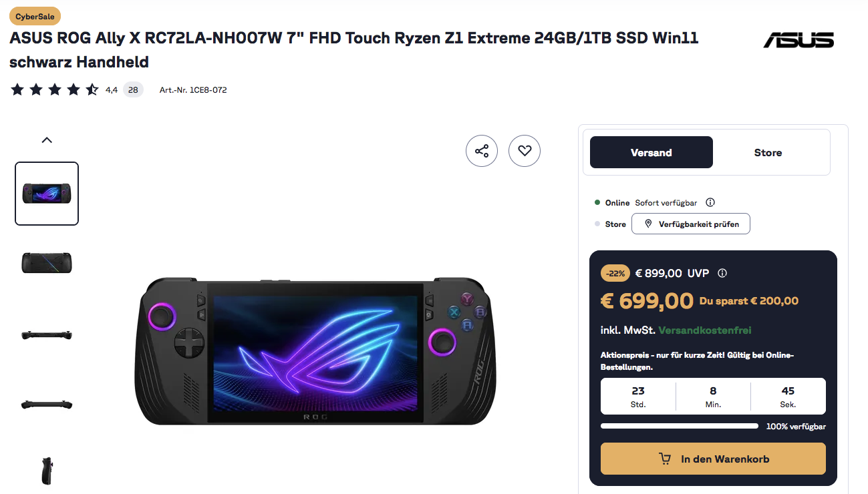Click the availability progress bar
Image resolution: width=868 pixels, height=494 pixels.
pos(679,426)
